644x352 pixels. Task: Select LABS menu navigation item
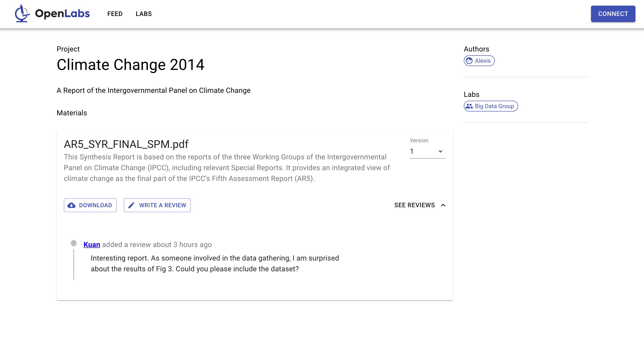pos(144,14)
